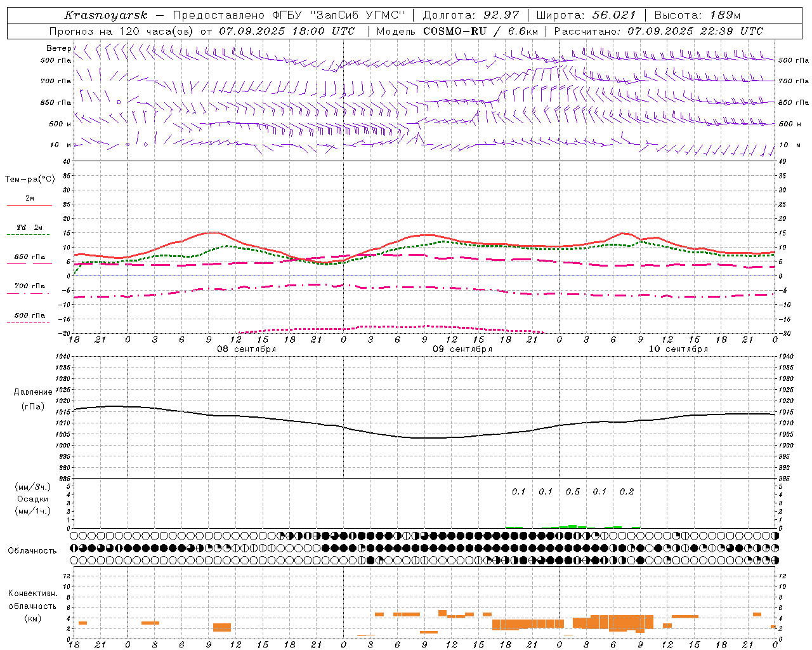This screenshot has height=650, width=812.
Task: Click the Td 2м dew point legend entry
Action: tap(29, 227)
